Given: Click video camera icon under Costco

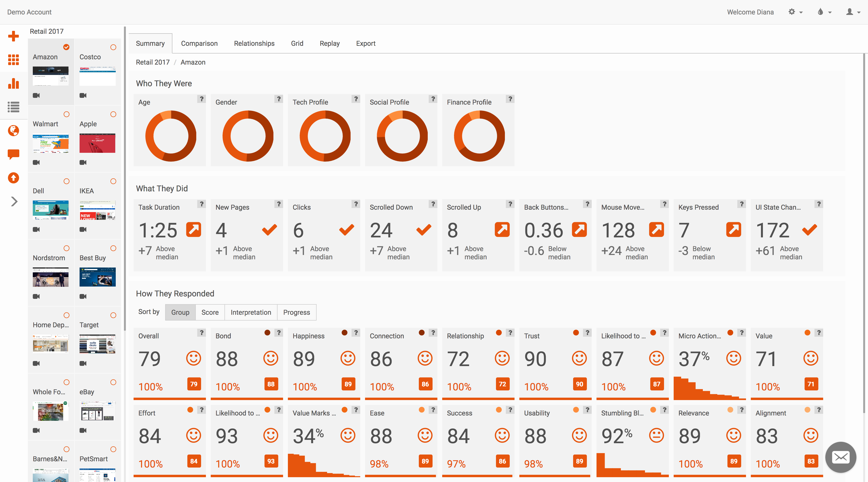Looking at the screenshot, I should [83, 95].
